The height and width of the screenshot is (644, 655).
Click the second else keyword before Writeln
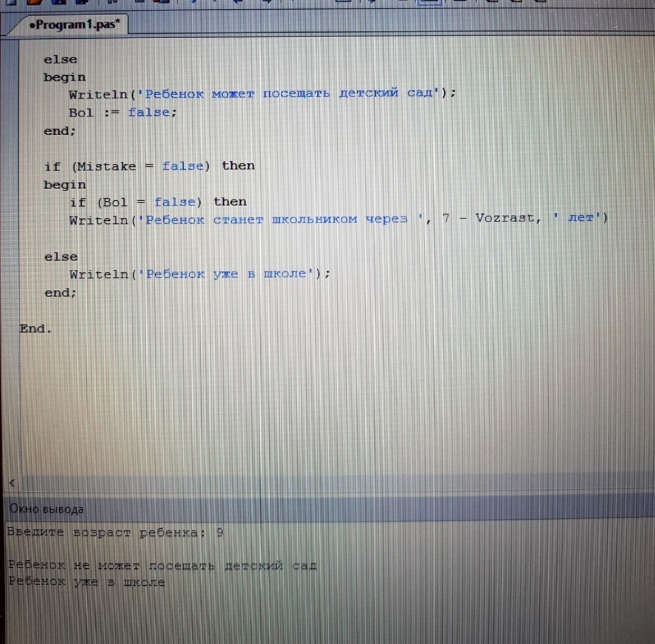pyautogui.click(x=61, y=257)
